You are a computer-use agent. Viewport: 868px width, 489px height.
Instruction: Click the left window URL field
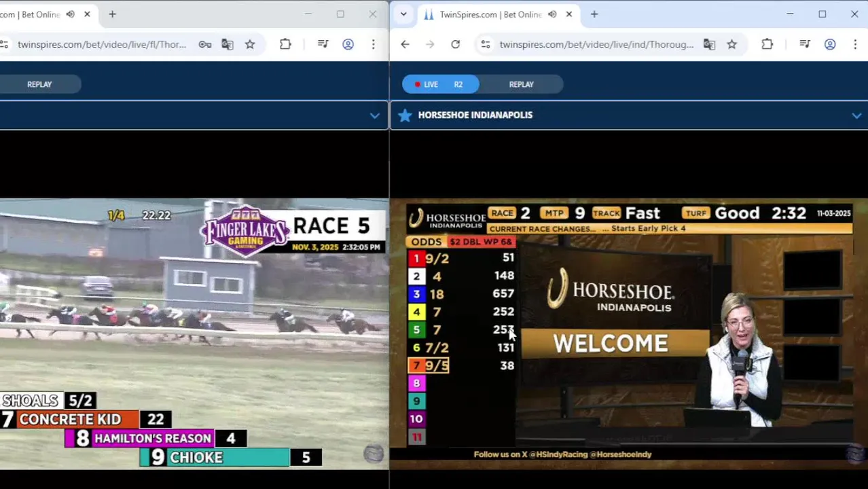[x=102, y=45]
